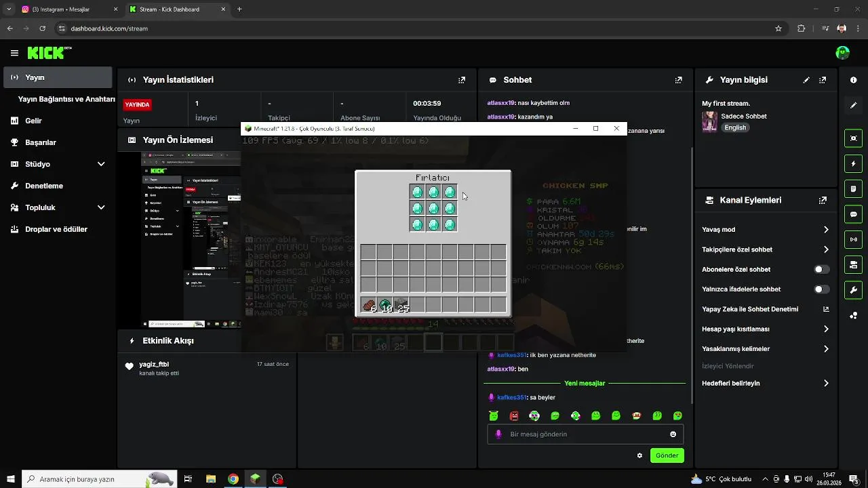This screenshot has width=868, height=488.
Task: Click kafkes351 username in sa beyler message
Action: tap(511, 397)
